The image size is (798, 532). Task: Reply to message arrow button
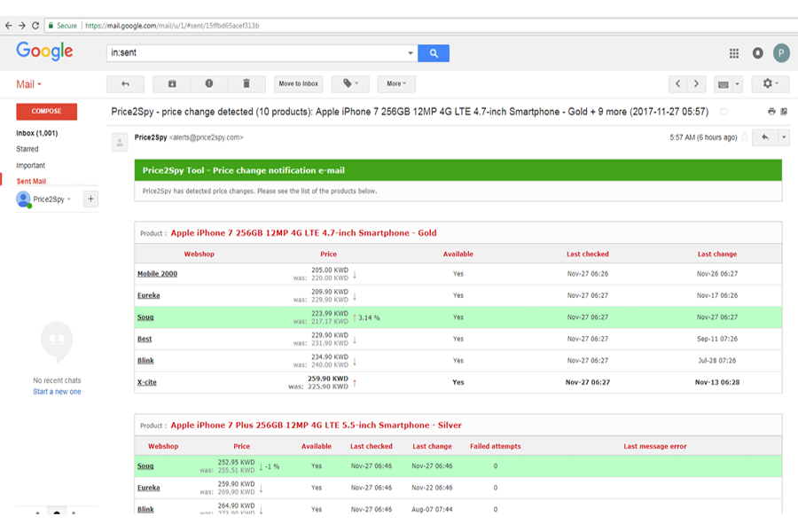765,137
